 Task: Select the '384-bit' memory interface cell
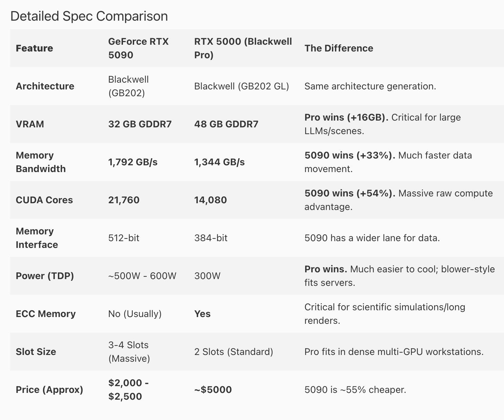211,238
